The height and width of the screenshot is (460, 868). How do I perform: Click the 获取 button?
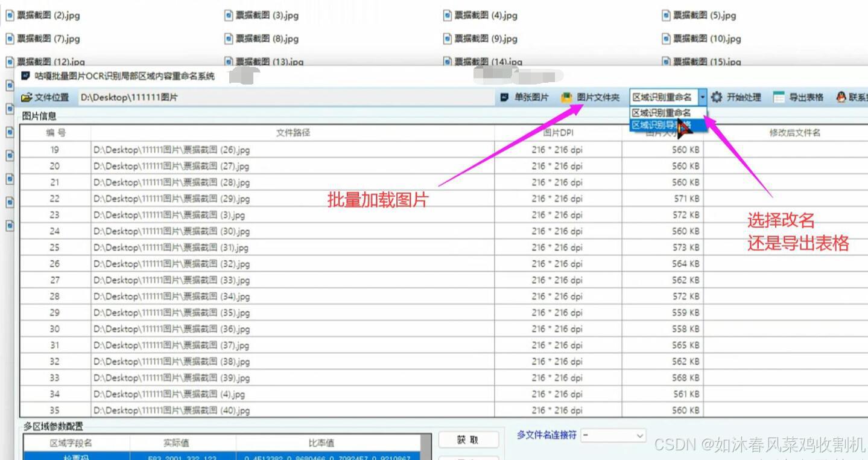[x=468, y=440]
